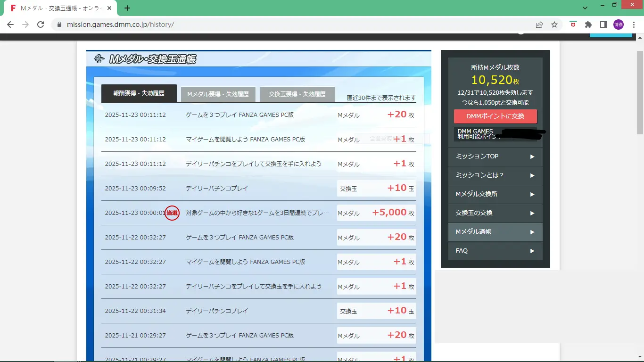The image size is (644, 362).
Task: Click the address bar URL field
Action: click(x=283, y=25)
